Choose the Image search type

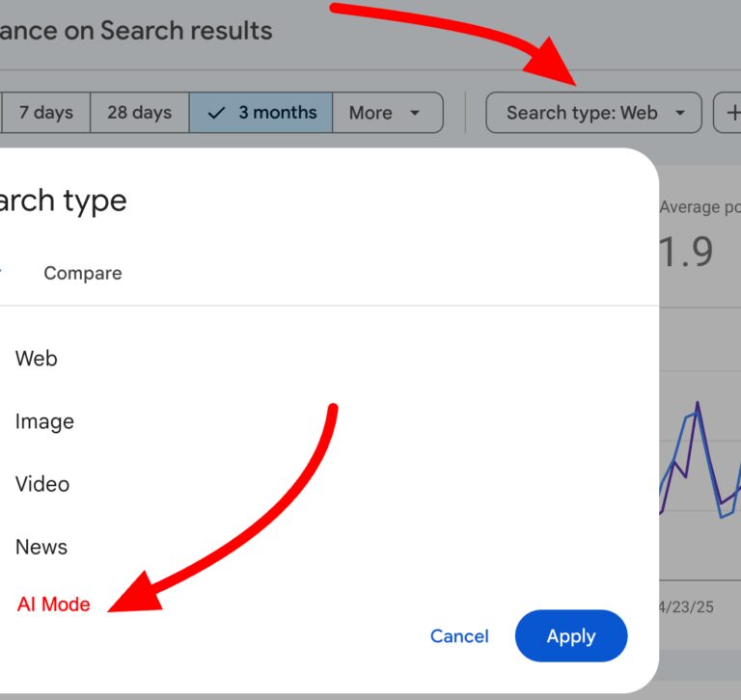(x=44, y=421)
